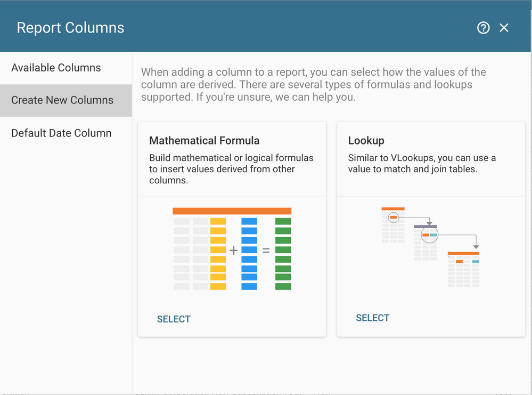Click the plus symbol in the formula illustration
The height and width of the screenshot is (395, 532).
(x=235, y=249)
